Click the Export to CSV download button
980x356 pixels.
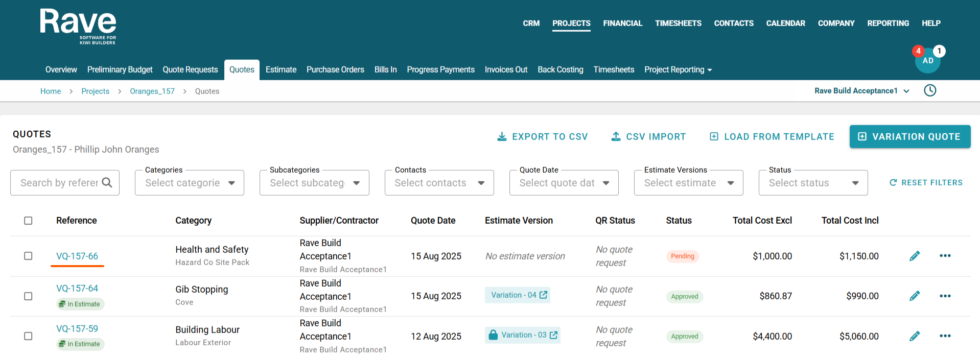(x=542, y=137)
